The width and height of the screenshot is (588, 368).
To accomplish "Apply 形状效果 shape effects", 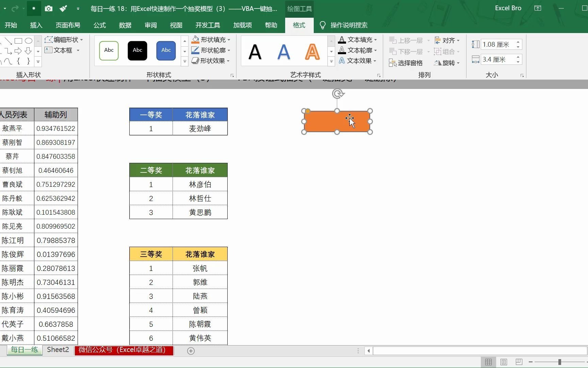I will [211, 61].
